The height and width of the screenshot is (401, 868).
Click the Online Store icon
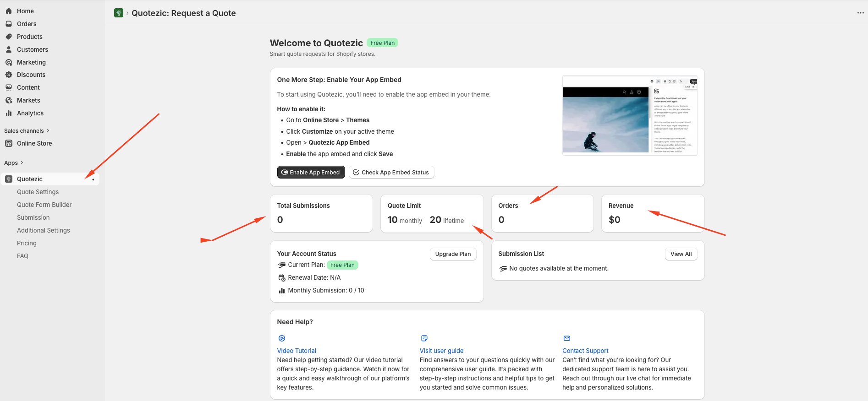click(x=9, y=143)
